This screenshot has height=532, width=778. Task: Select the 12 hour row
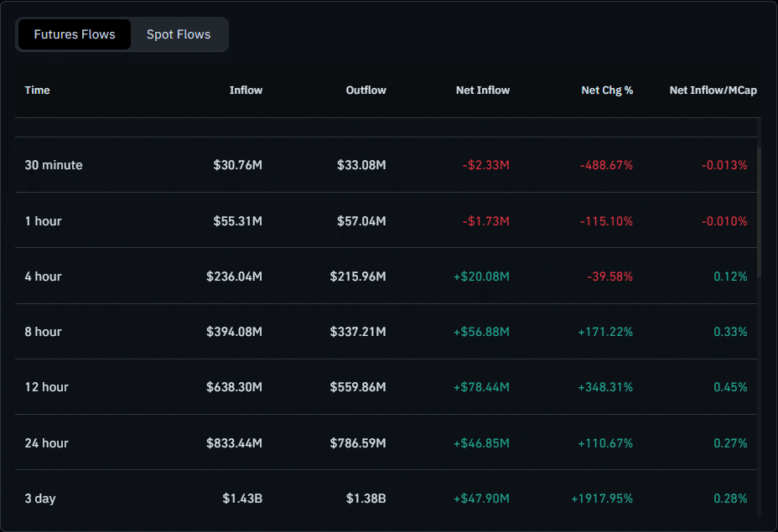click(46, 386)
